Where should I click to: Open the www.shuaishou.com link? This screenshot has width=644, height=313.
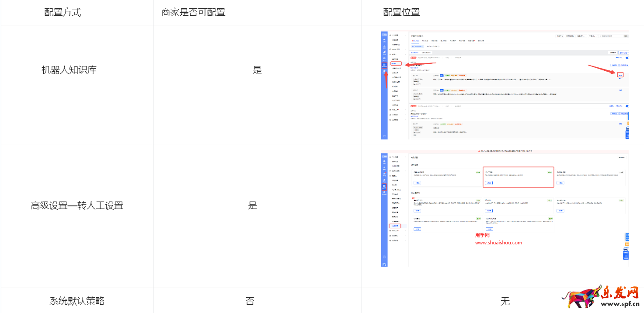click(499, 242)
